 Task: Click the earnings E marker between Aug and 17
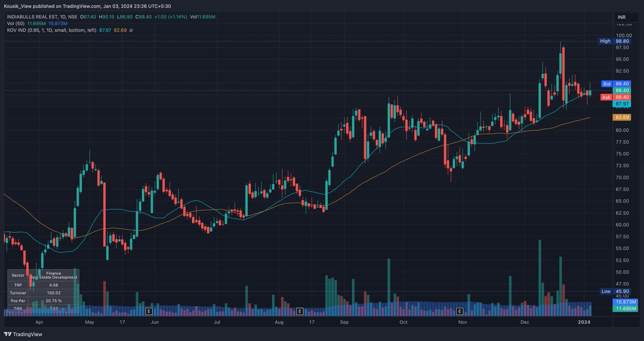(299, 311)
